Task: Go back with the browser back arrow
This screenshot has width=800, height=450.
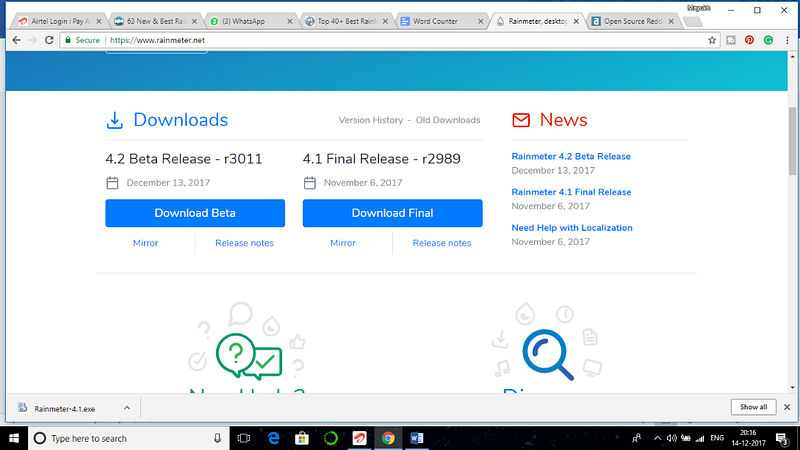Action: 16,40
